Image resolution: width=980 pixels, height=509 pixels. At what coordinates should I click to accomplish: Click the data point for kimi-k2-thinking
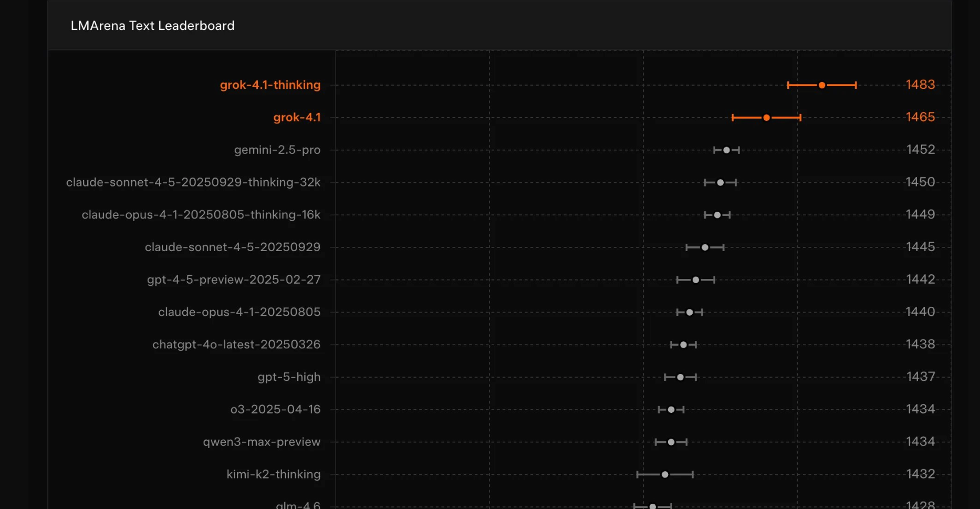coord(665,475)
